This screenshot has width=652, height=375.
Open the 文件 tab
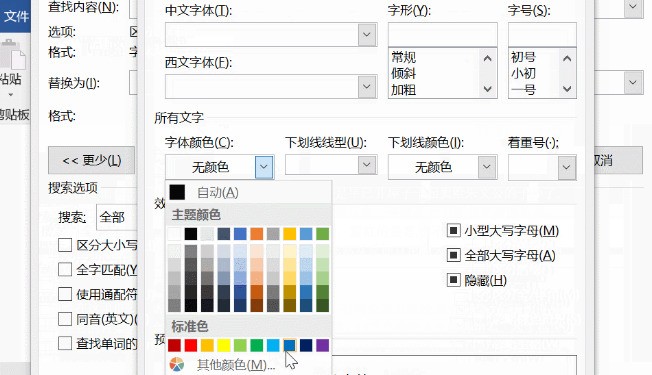click(x=15, y=16)
